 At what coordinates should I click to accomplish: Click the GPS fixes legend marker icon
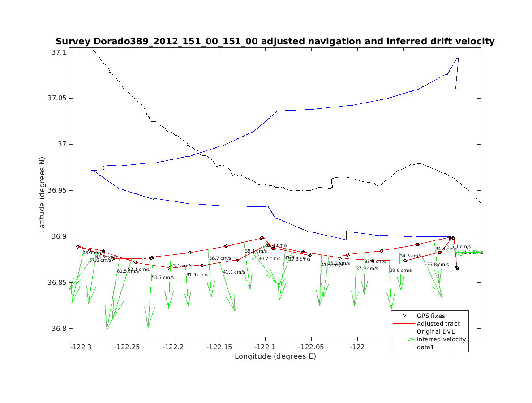pyautogui.click(x=404, y=316)
